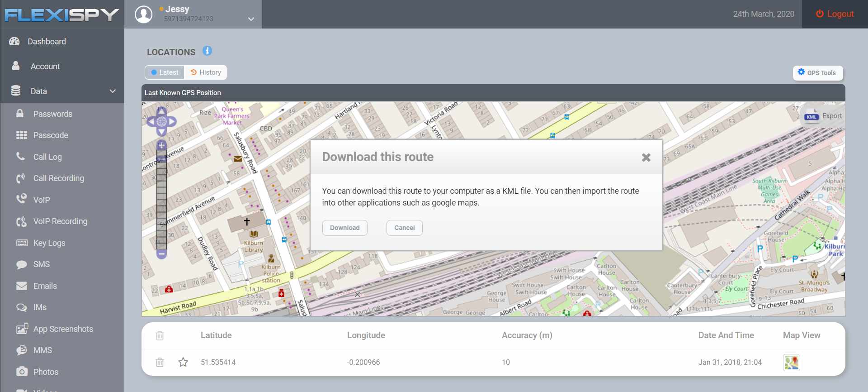Click the Accuracy (m) column header
868x392 pixels.
[527, 335]
